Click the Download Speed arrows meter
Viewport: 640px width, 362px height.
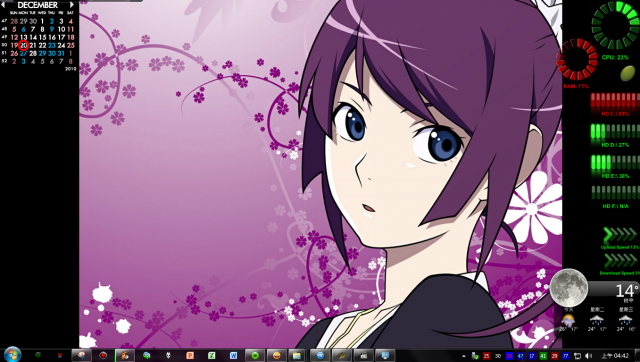[x=620, y=261]
